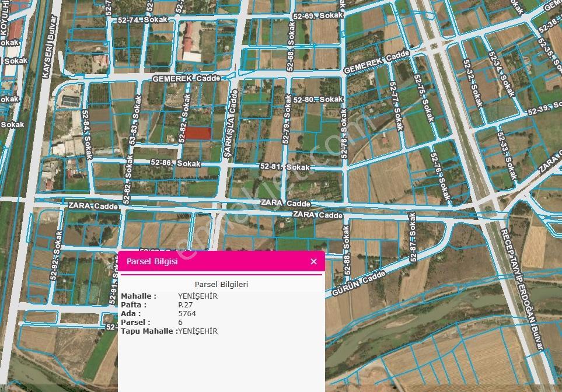Click the ŞARKIŞLA Cadde street label
The width and height of the screenshot is (562, 392).
[x=231, y=124]
